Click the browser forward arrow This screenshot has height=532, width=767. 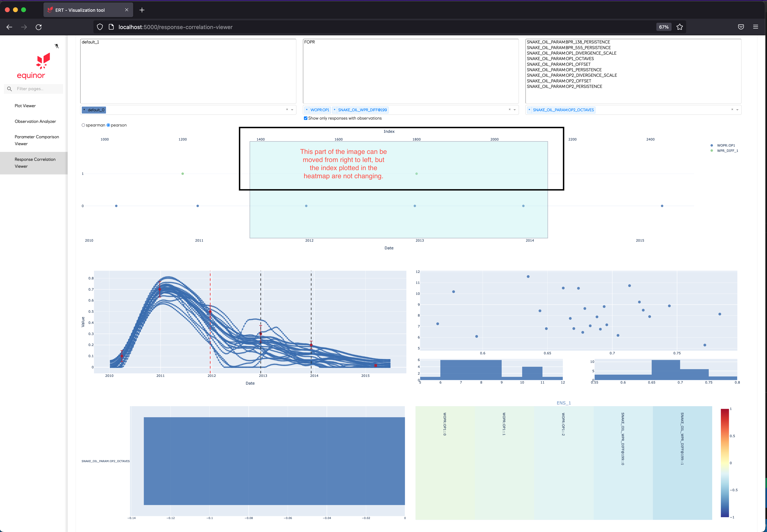(x=24, y=27)
